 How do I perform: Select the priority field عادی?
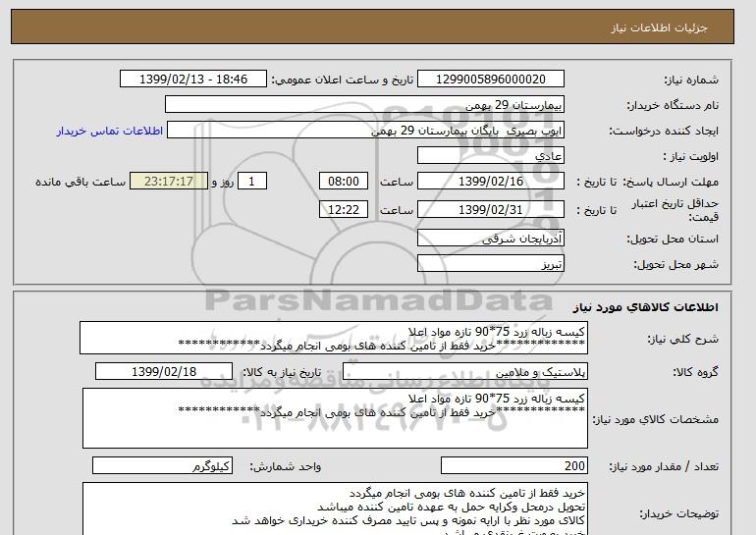(491, 156)
